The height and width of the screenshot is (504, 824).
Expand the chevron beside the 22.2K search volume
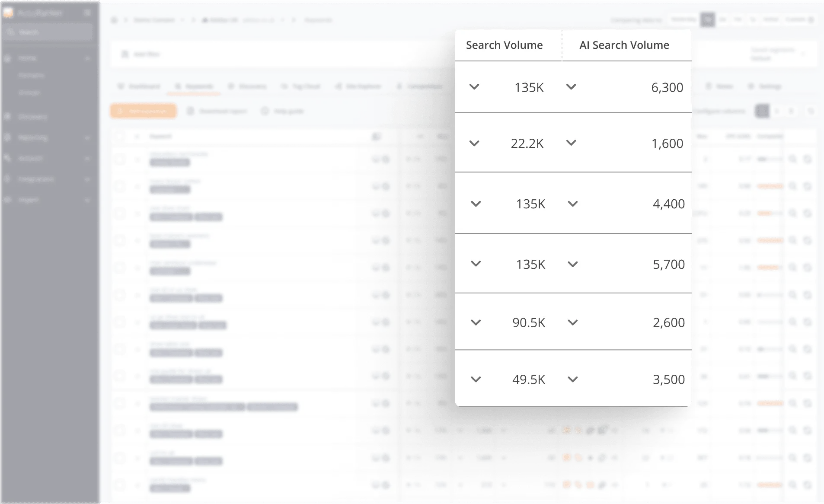[x=474, y=143]
